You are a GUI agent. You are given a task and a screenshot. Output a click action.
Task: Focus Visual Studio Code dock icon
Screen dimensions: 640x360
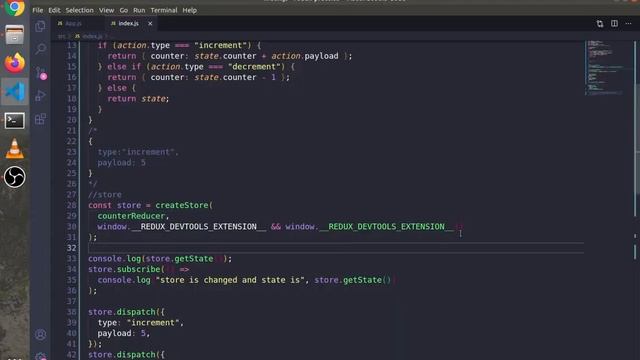tap(15, 91)
